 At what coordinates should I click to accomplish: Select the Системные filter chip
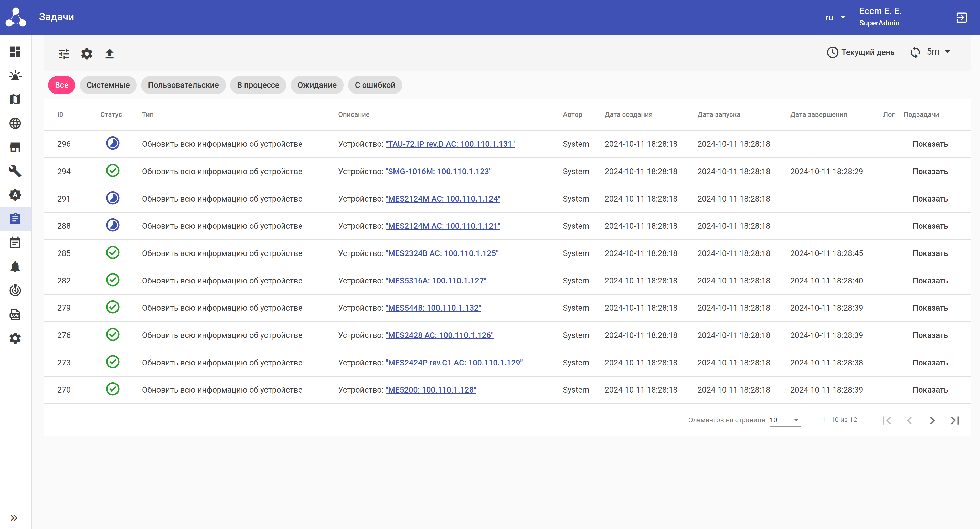(x=108, y=85)
